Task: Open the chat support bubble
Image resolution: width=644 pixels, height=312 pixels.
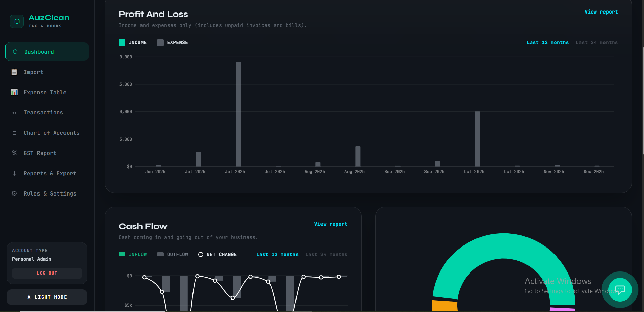Action: [620, 290]
